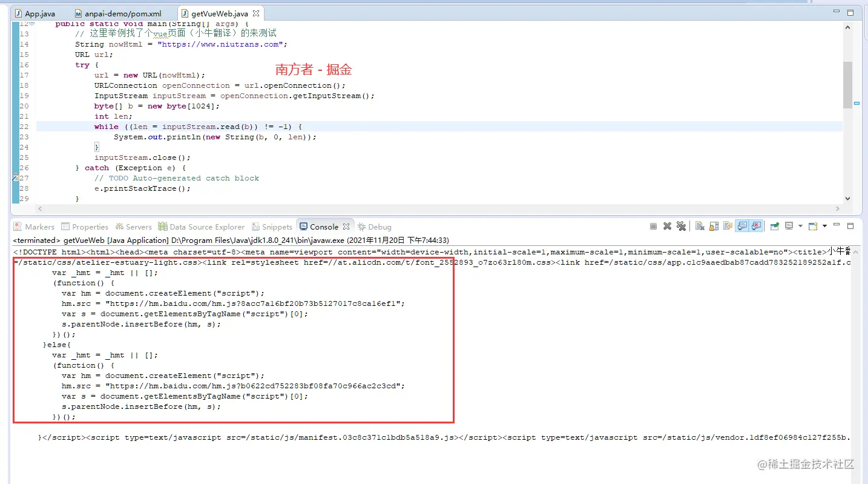Toggle Scroll Lock in the Console

[714, 227]
